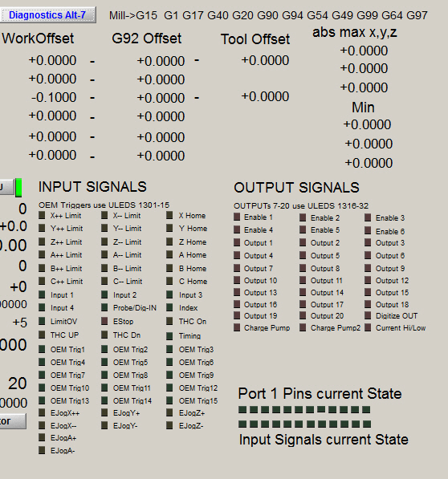Click the Current Hi/Low LED

click(x=368, y=327)
